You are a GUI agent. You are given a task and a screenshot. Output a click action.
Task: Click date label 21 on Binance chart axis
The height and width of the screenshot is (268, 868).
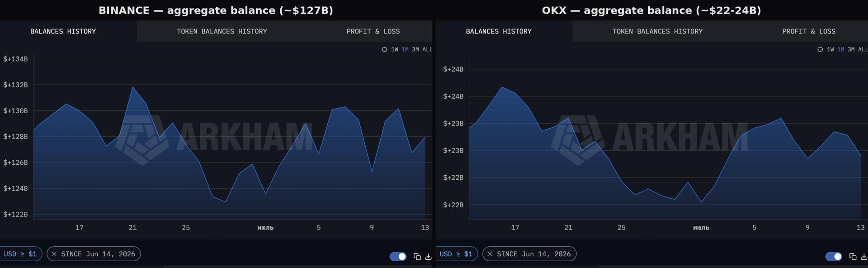(132, 228)
